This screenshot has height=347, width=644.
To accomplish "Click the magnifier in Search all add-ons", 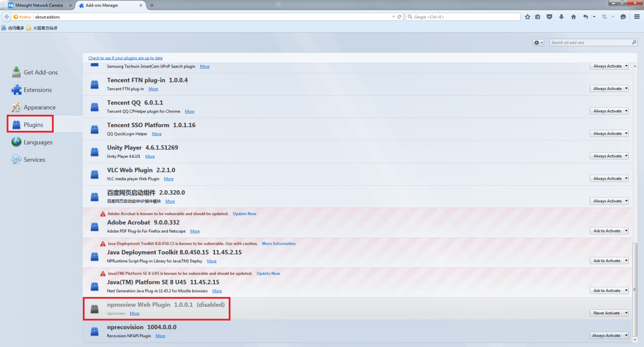I will tap(634, 43).
